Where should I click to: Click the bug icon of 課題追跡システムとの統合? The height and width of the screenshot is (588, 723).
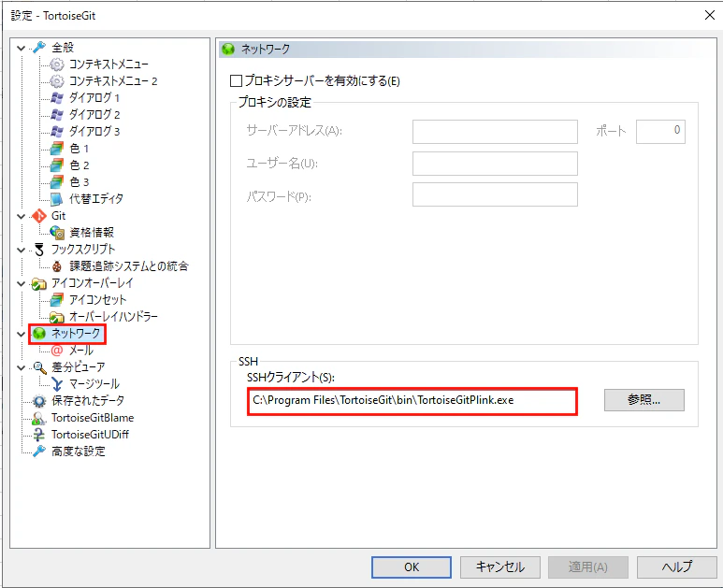click(57, 266)
